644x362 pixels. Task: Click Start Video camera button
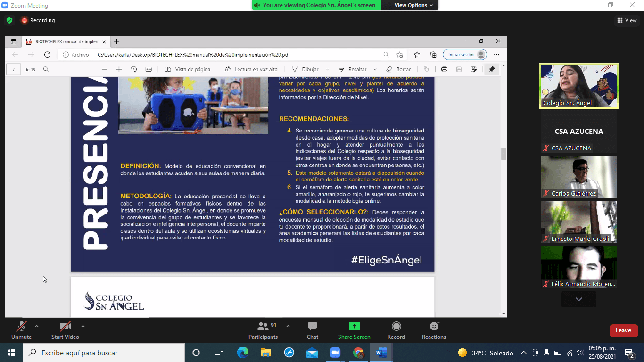[65, 330]
